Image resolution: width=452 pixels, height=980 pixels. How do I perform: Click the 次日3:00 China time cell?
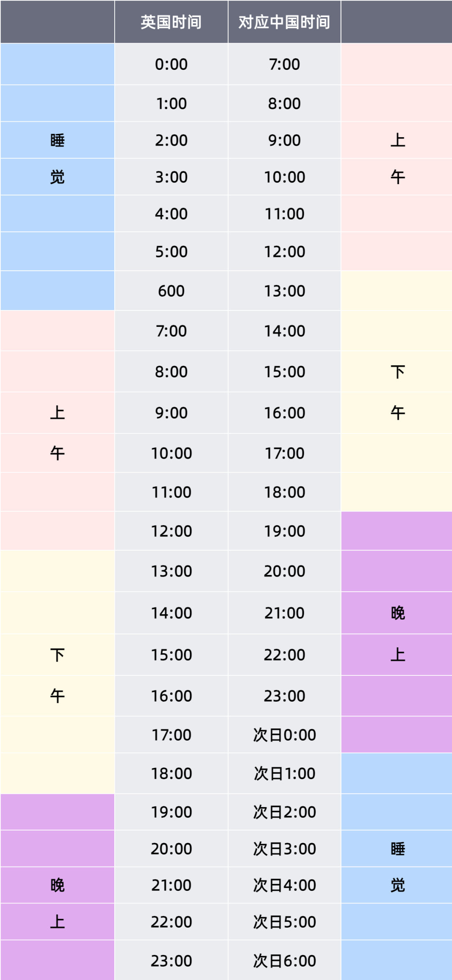click(x=284, y=849)
